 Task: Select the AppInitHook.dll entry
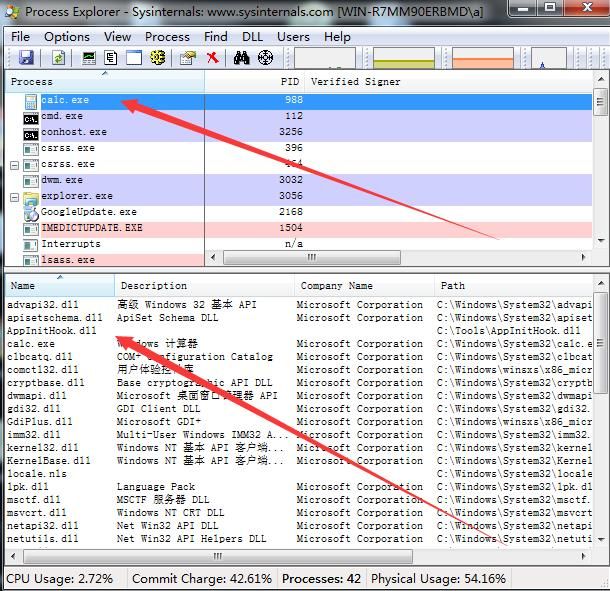point(299,331)
